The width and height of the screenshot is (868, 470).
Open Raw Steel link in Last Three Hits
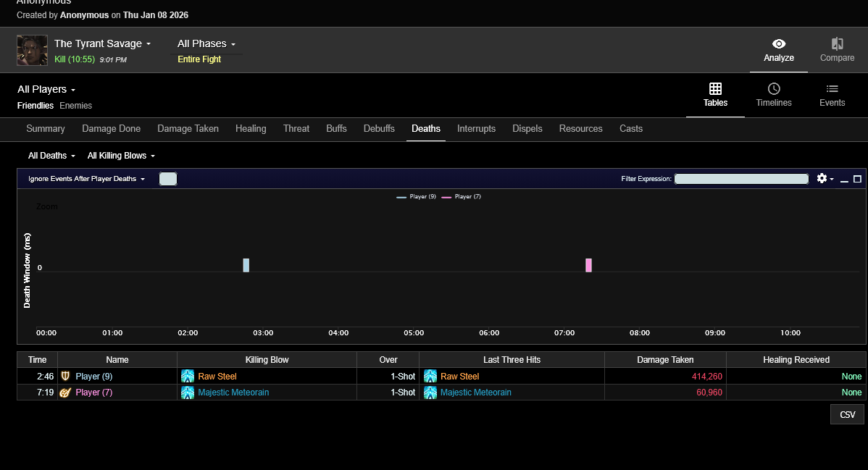[460, 377]
